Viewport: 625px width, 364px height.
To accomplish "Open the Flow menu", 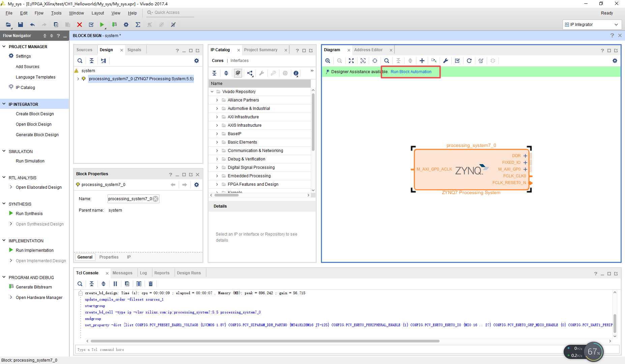I will [x=39, y=13].
